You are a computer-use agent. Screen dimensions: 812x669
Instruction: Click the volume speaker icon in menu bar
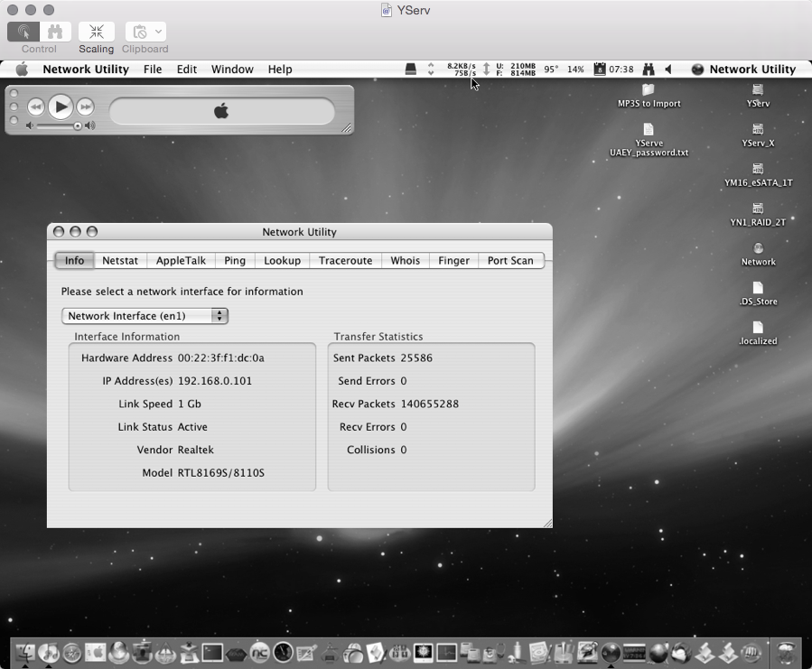668,70
